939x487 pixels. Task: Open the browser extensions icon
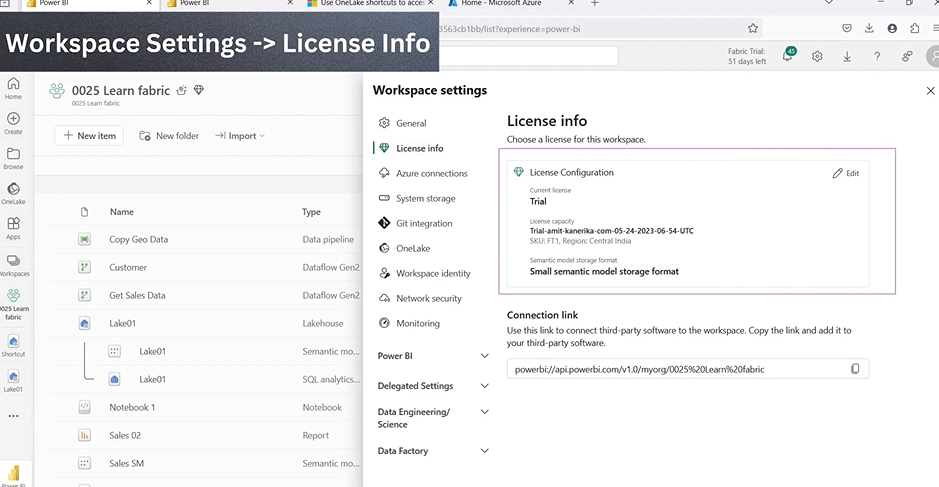tap(914, 28)
